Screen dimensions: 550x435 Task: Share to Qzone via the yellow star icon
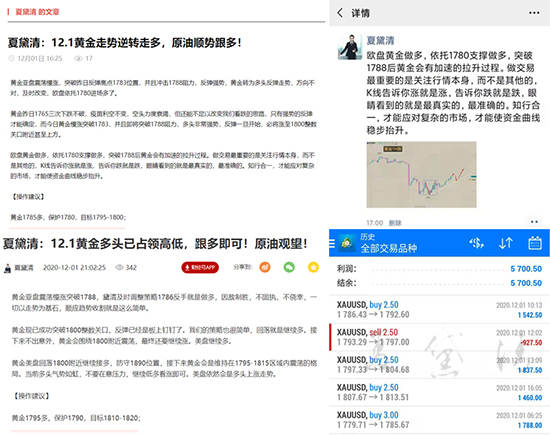[313, 267]
